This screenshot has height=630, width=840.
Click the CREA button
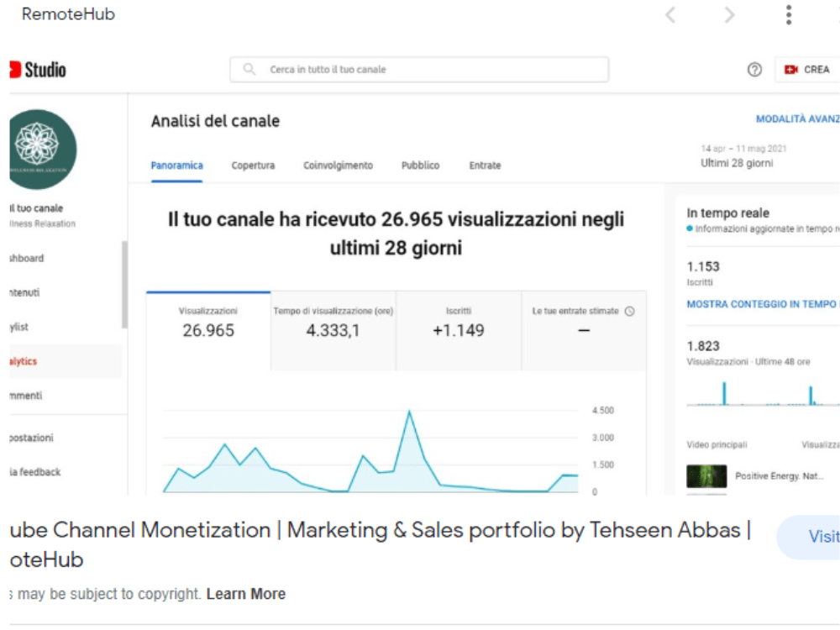click(806, 70)
